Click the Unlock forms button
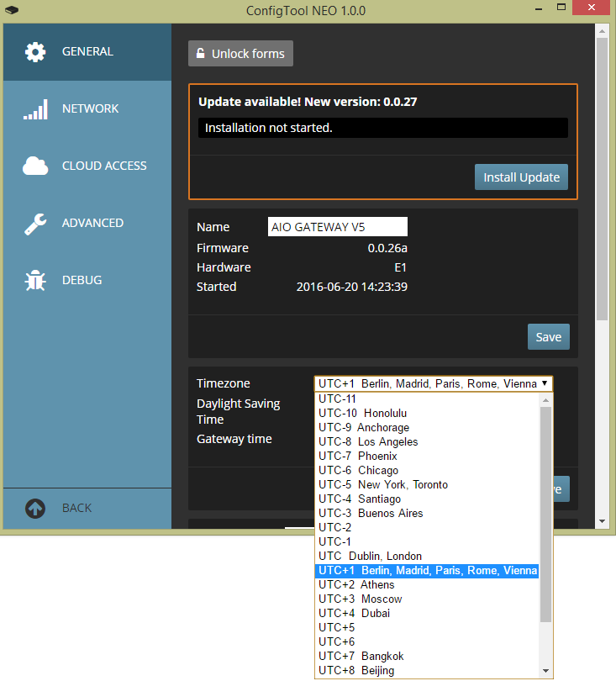Viewport: 616px width, 681px height. (240, 54)
